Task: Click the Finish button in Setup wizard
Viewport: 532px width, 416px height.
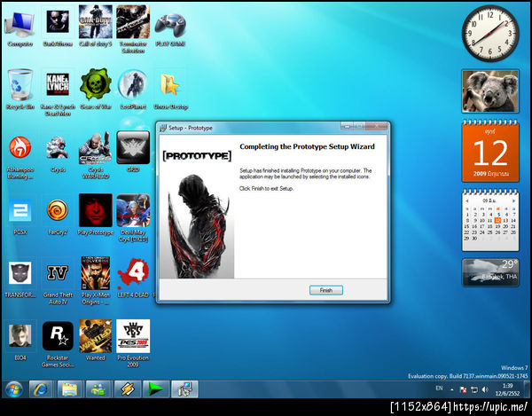Action: (325, 290)
